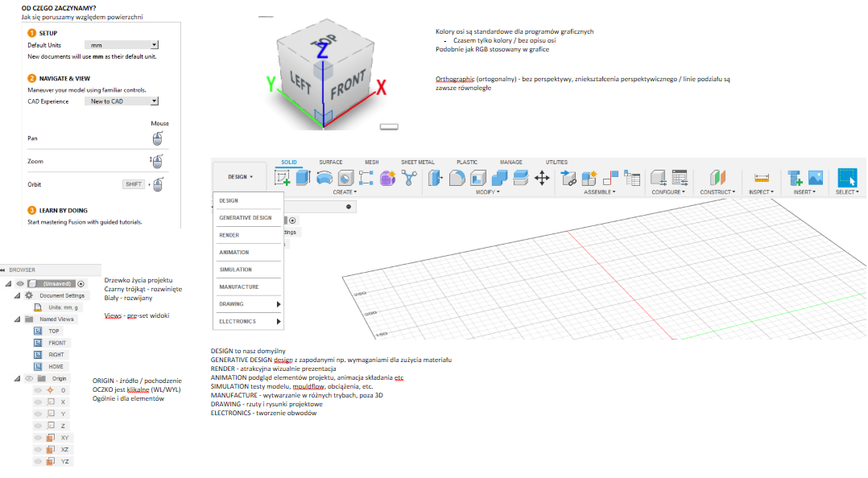Click the Measure ruler icon in Inspect
Screen dimensions: 868x478
(763, 178)
